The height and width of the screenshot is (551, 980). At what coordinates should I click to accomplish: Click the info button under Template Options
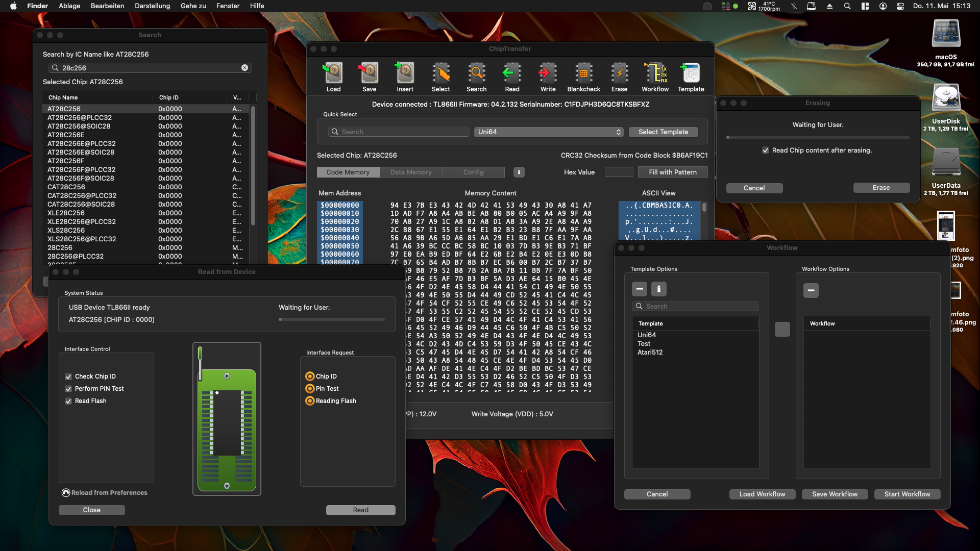click(658, 289)
